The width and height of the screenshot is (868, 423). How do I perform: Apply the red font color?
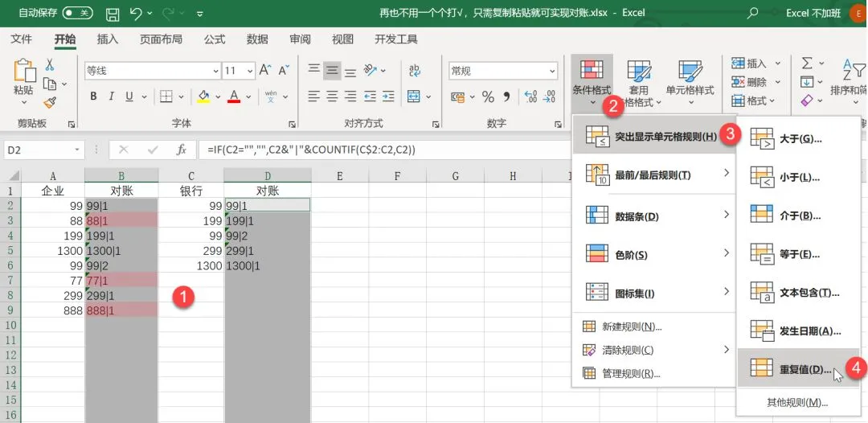(234, 97)
